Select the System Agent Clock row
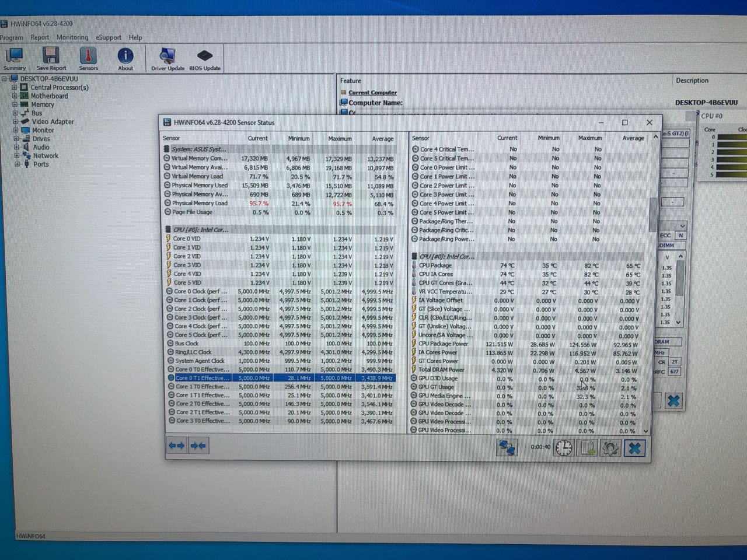Viewport: 747px width, 560px height. pos(281,360)
